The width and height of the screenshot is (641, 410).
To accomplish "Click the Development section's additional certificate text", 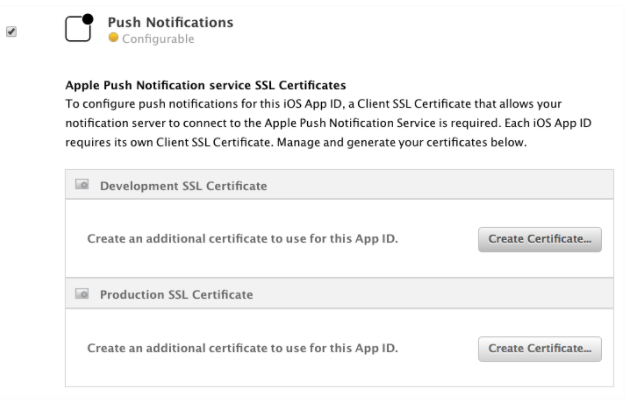I will pos(242,240).
